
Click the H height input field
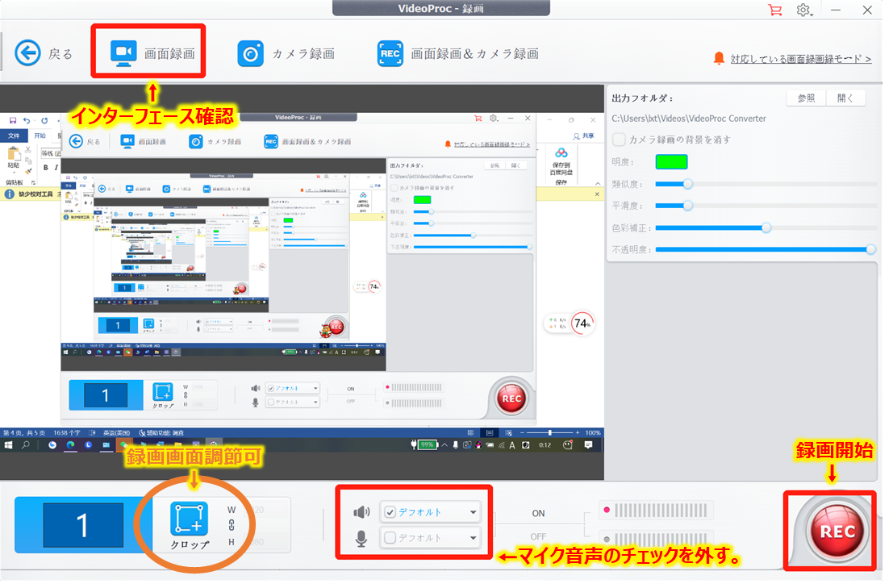point(266,542)
